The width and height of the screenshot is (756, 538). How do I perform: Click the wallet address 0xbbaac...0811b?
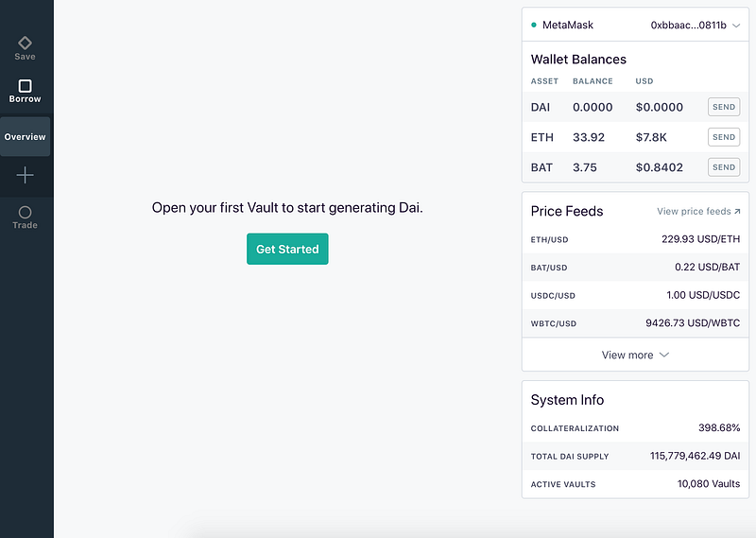pos(688,26)
